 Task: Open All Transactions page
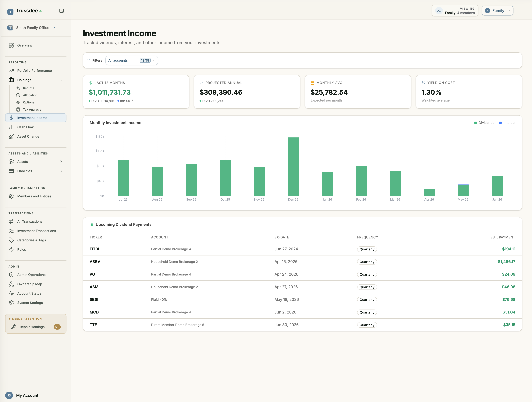[36, 222]
